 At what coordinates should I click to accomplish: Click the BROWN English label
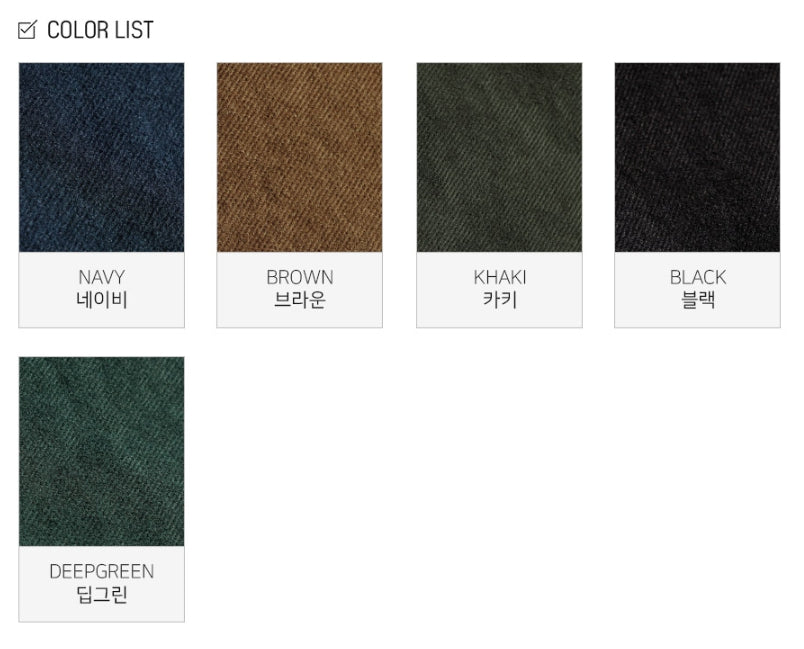coord(299,277)
